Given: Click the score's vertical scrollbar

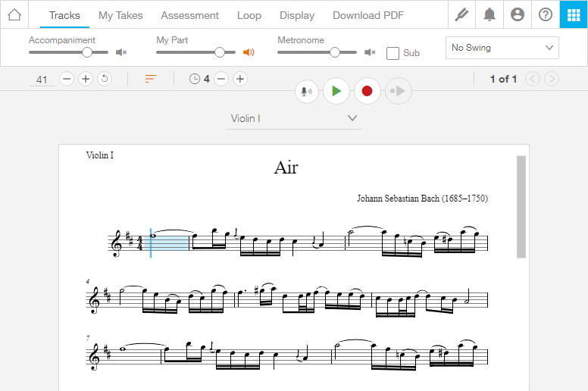Looking at the screenshot, I should [x=521, y=207].
